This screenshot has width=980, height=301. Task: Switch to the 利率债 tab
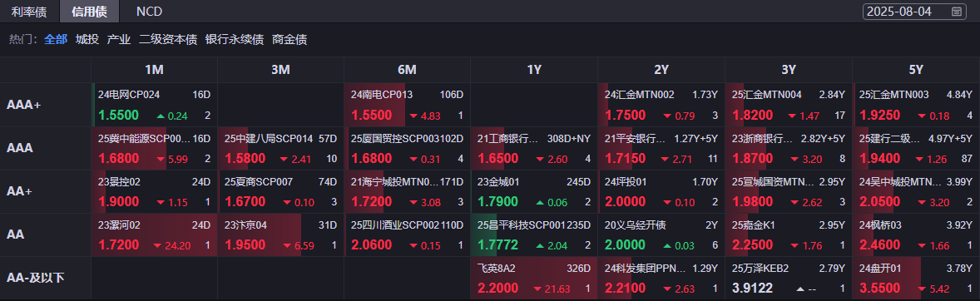click(x=29, y=12)
